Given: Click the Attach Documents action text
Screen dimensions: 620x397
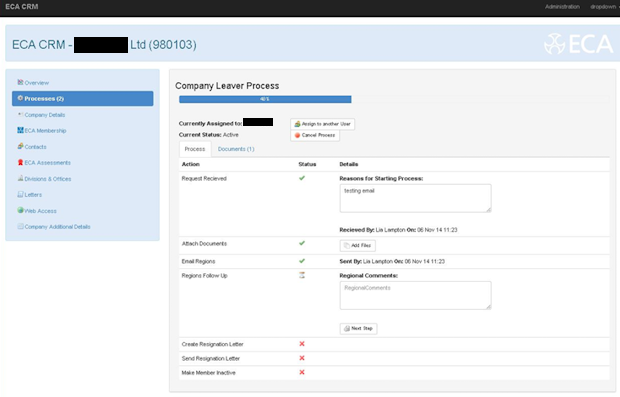Looking at the screenshot, I should click(x=204, y=244).
